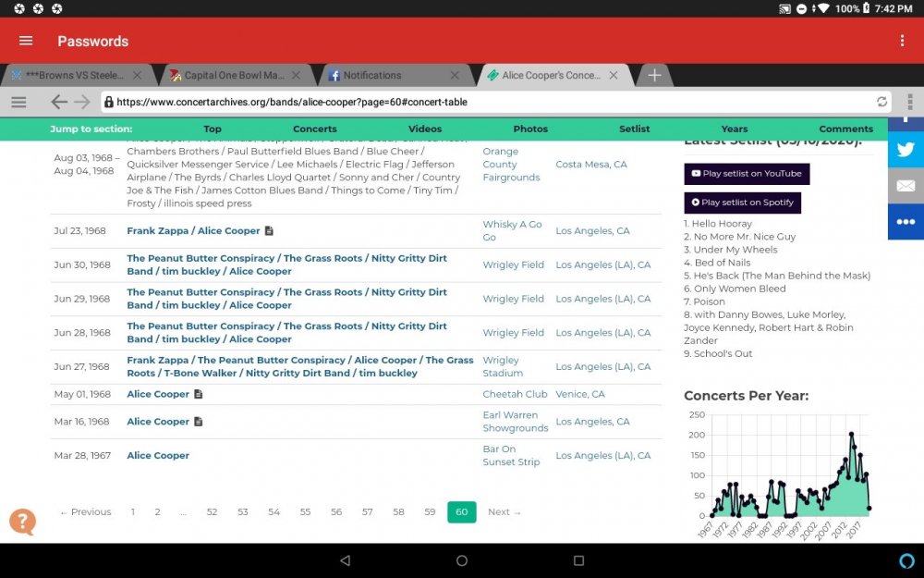Tap the Android recent apps button

[x=578, y=560]
